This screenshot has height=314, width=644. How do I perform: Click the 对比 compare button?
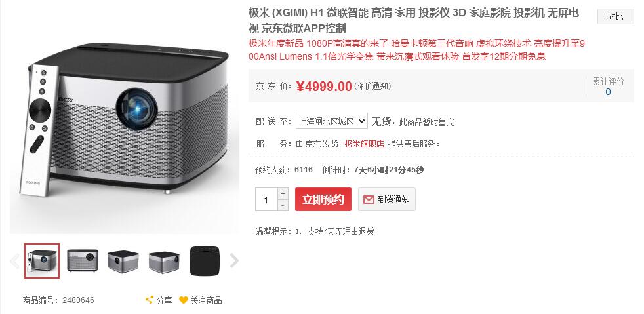click(615, 17)
